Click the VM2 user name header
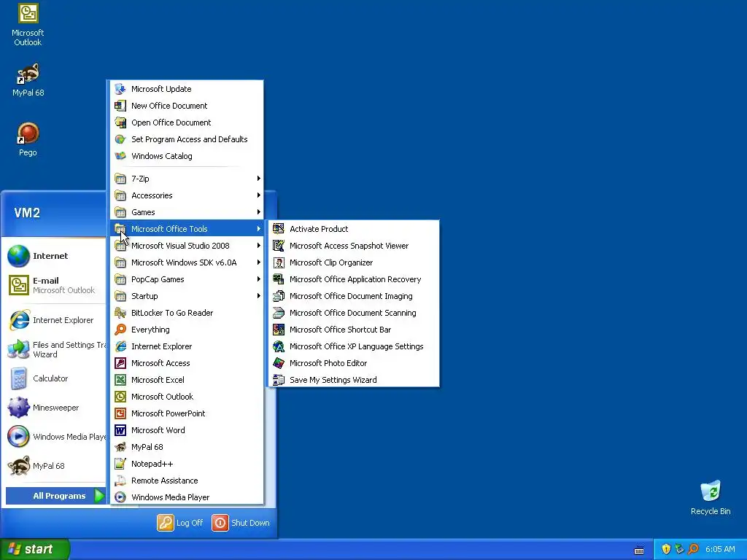The width and height of the screenshot is (747, 560). point(27,213)
